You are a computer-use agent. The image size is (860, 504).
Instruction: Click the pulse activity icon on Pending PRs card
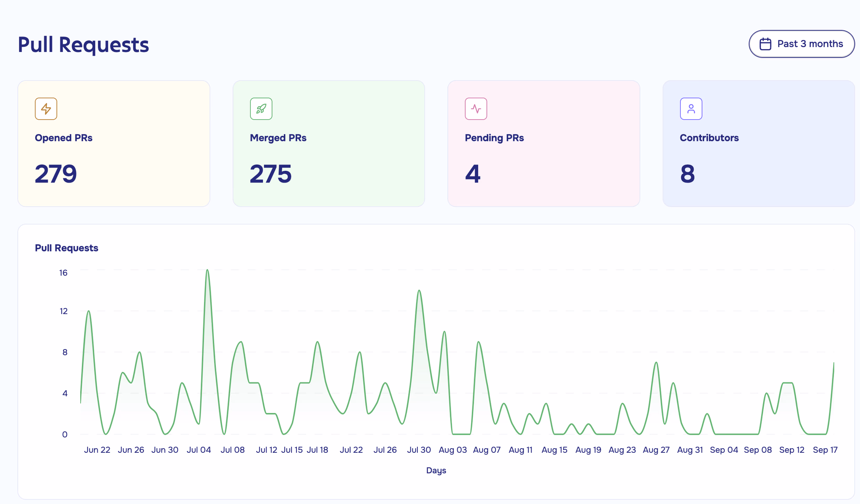tap(476, 108)
